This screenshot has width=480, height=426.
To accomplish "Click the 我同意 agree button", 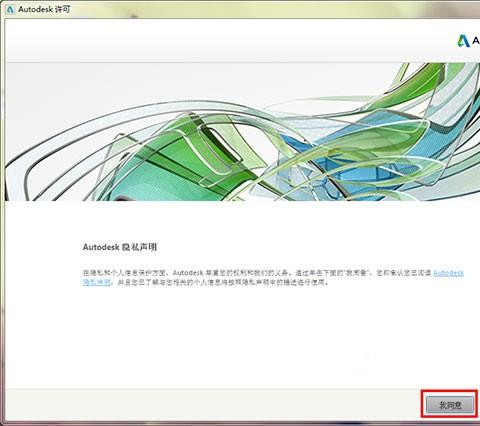I will tap(450, 405).
